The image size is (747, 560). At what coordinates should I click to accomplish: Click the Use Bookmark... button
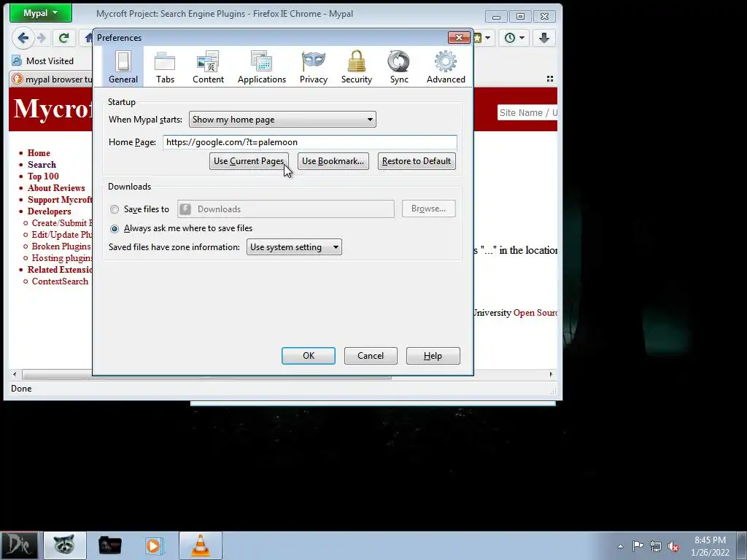coord(333,161)
